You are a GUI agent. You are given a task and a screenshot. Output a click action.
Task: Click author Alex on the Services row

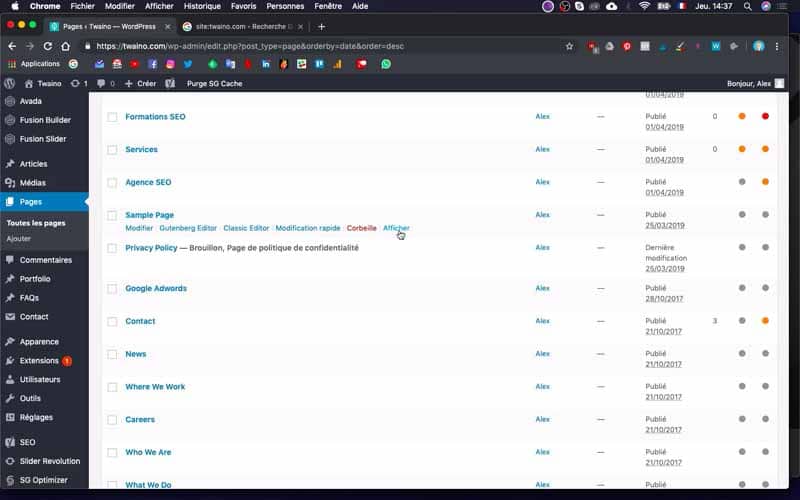[542, 149]
